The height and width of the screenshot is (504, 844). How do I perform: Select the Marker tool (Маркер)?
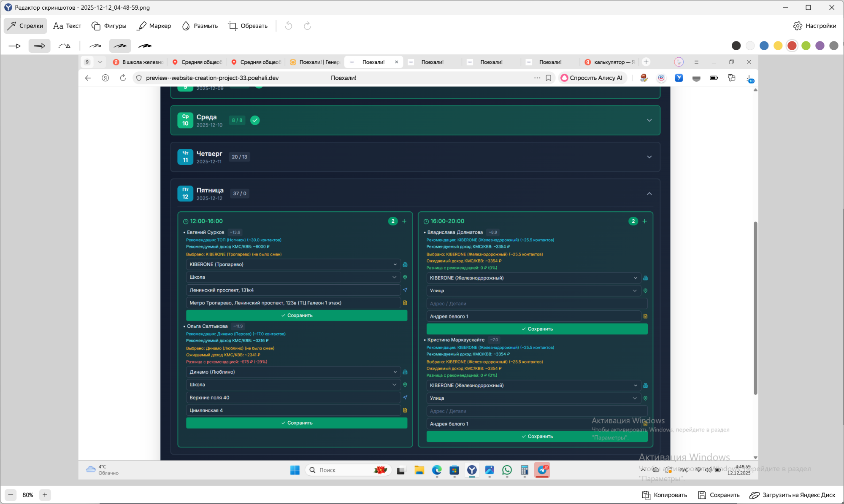click(x=154, y=26)
